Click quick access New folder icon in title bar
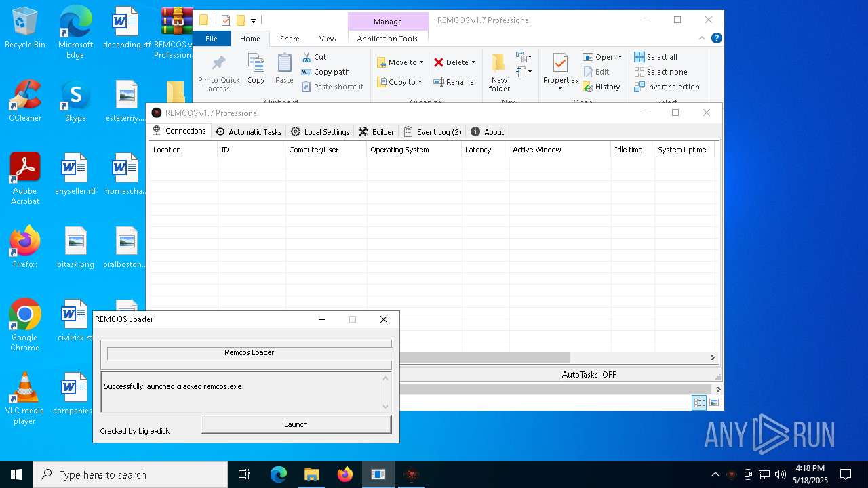This screenshot has height=488, width=868. [241, 20]
